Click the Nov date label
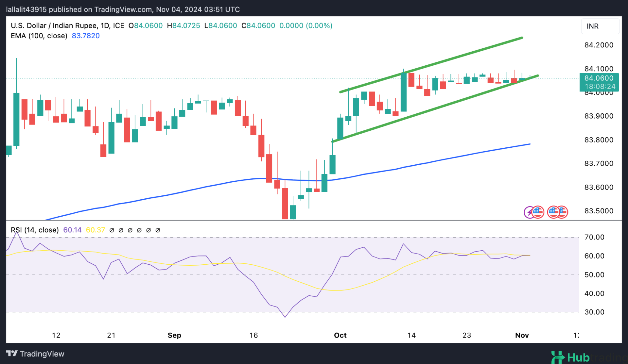Screen dimensions: 628x364 tap(522, 335)
